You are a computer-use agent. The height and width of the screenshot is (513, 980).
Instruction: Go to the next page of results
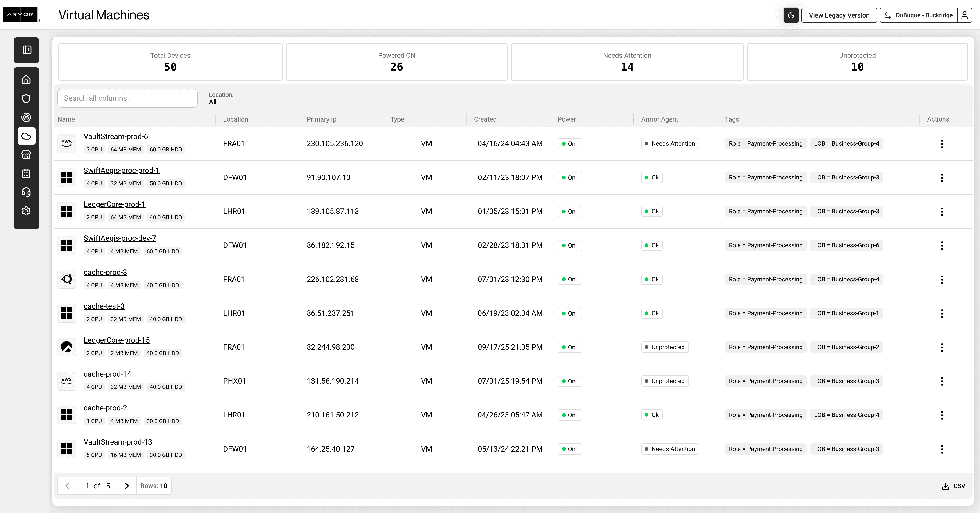pyautogui.click(x=127, y=486)
